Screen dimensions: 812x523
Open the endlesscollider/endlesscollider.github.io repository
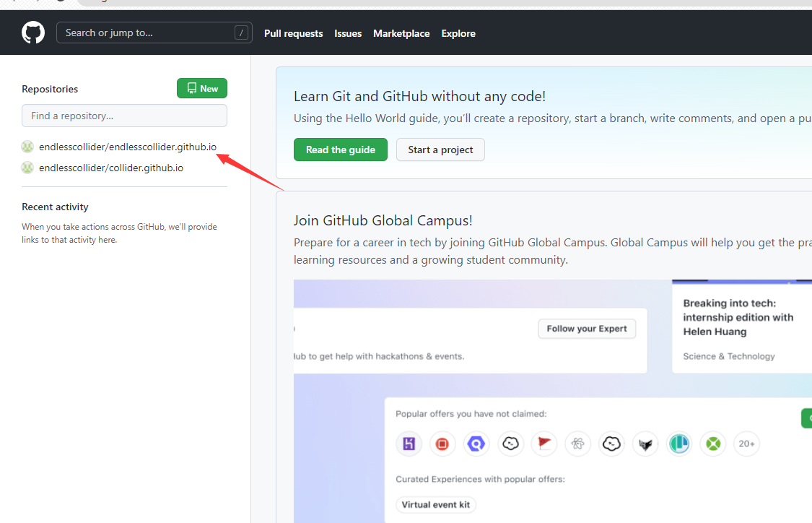127,147
